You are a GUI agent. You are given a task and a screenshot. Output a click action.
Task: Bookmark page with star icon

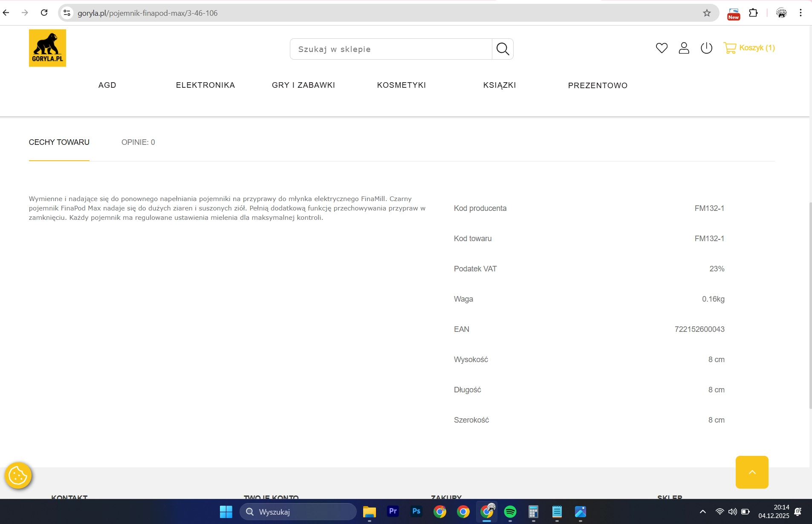(x=707, y=13)
